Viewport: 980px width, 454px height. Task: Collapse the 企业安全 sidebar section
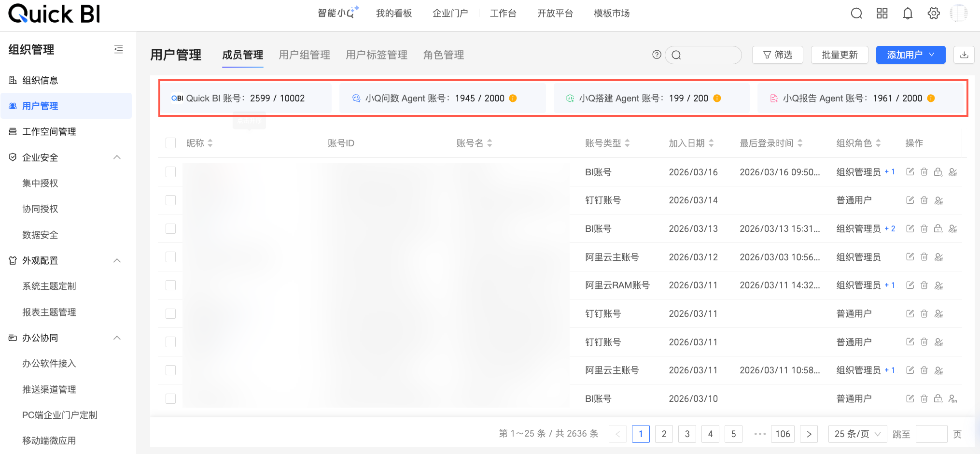117,157
